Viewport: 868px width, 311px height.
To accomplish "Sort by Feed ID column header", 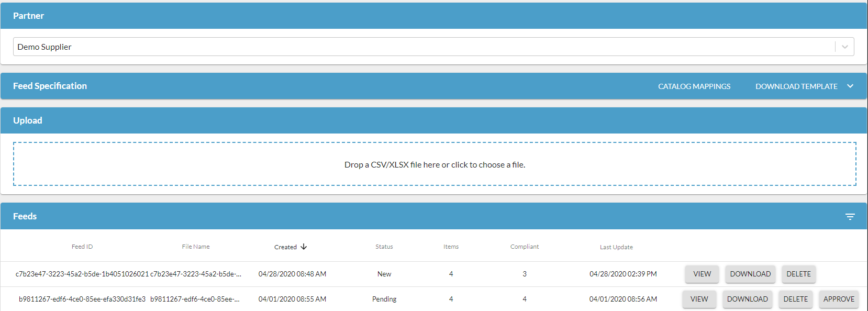I will pyautogui.click(x=82, y=247).
